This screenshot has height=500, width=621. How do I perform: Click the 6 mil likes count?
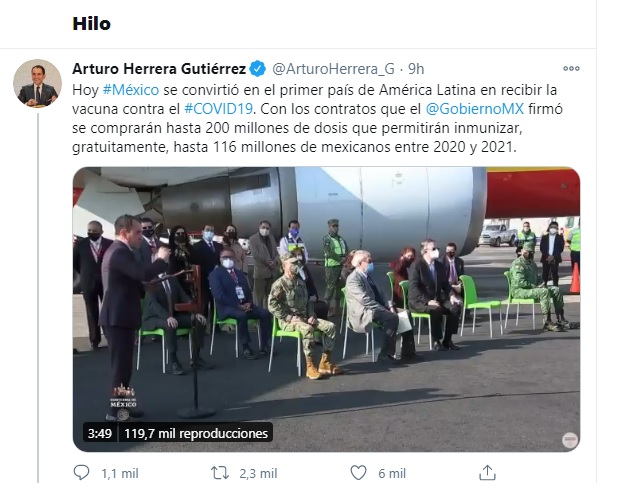pyautogui.click(x=392, y=473)
